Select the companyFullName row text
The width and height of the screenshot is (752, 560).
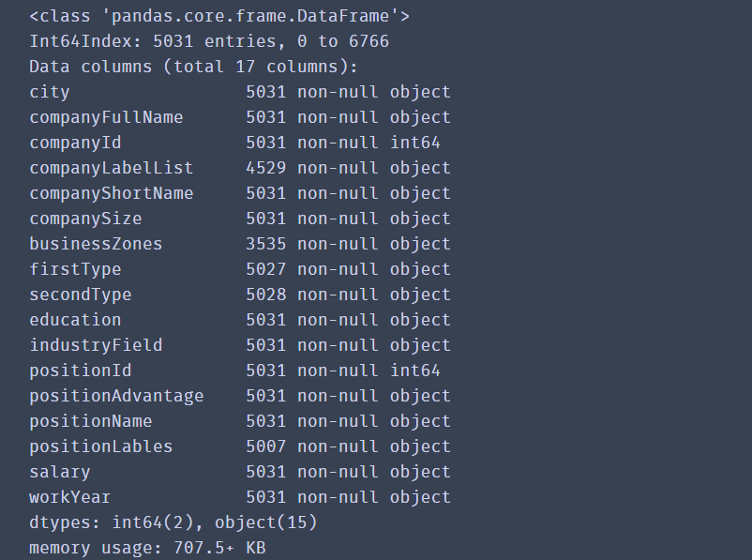tap(240, 117)
